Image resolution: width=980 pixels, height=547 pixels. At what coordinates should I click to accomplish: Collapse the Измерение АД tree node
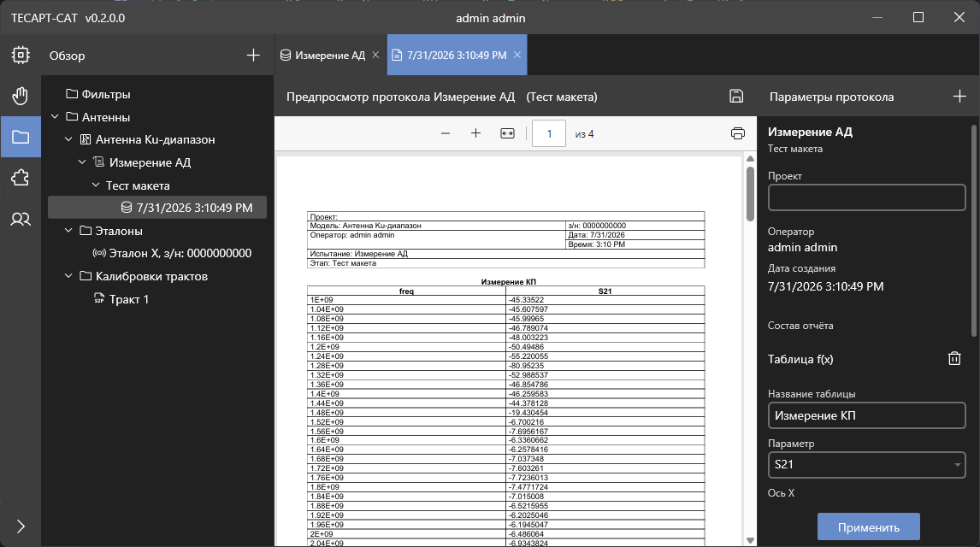[x=82, y=162]
